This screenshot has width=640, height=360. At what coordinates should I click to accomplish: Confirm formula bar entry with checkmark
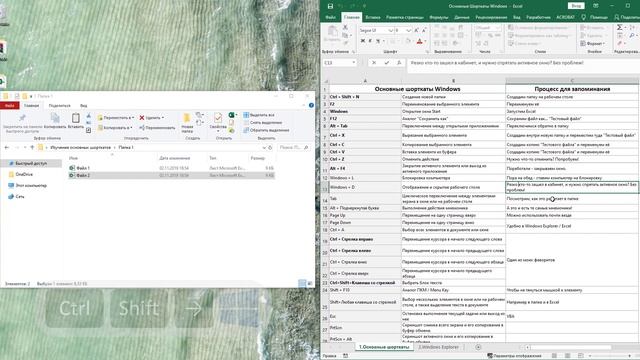(387, 63)
